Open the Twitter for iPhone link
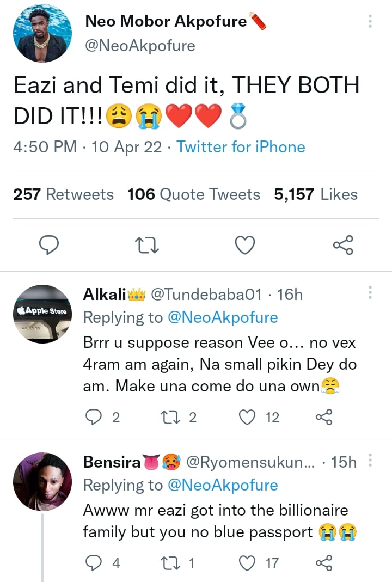The width and height of the screenshot is (392, 582). 241,147
